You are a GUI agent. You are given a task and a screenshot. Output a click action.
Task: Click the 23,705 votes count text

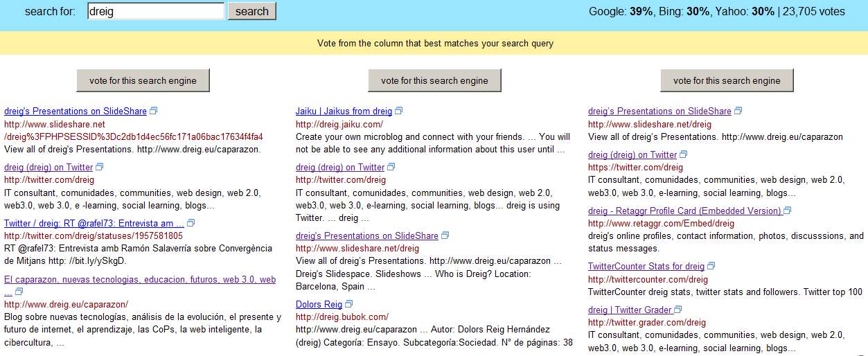(x=814, y=11)
